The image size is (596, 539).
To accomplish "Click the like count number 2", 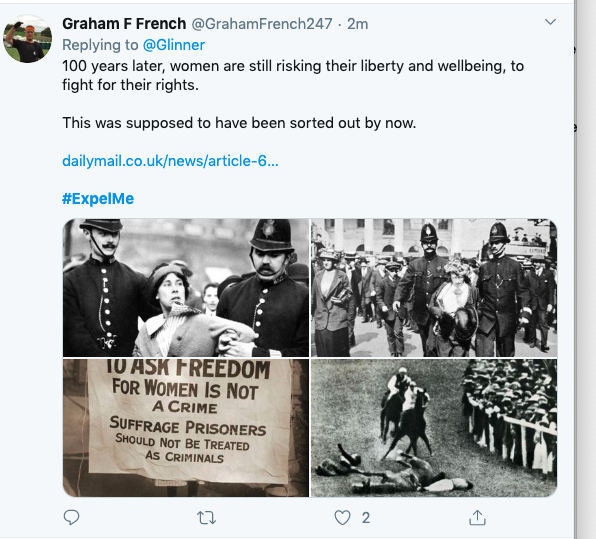I will click(366, 518).
